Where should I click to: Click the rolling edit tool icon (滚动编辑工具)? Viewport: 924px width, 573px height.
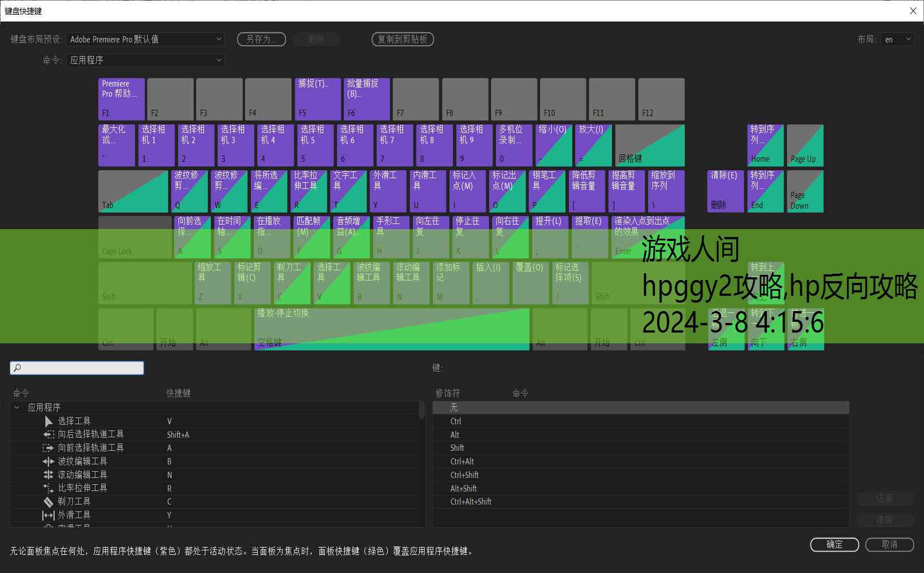(x=48, y=475)
